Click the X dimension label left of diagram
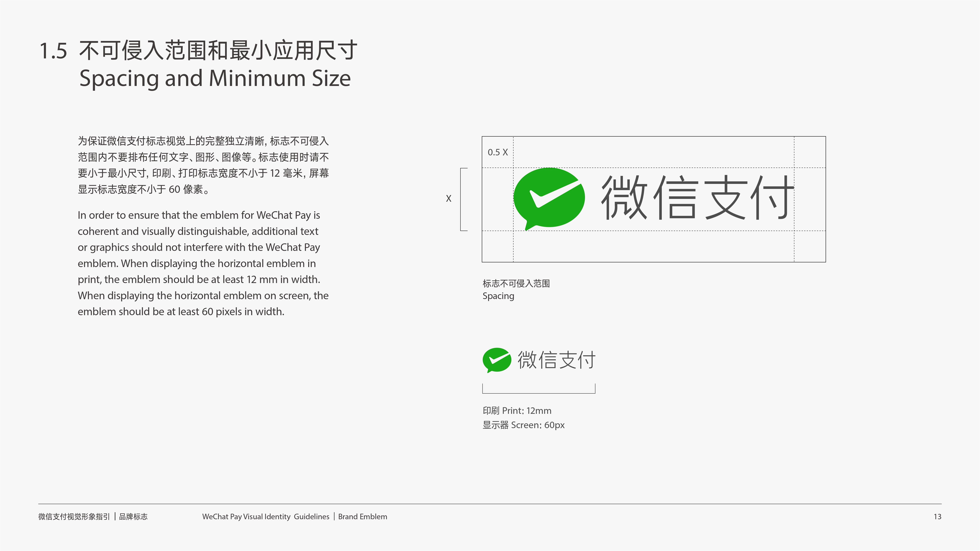 click(448, 199)
